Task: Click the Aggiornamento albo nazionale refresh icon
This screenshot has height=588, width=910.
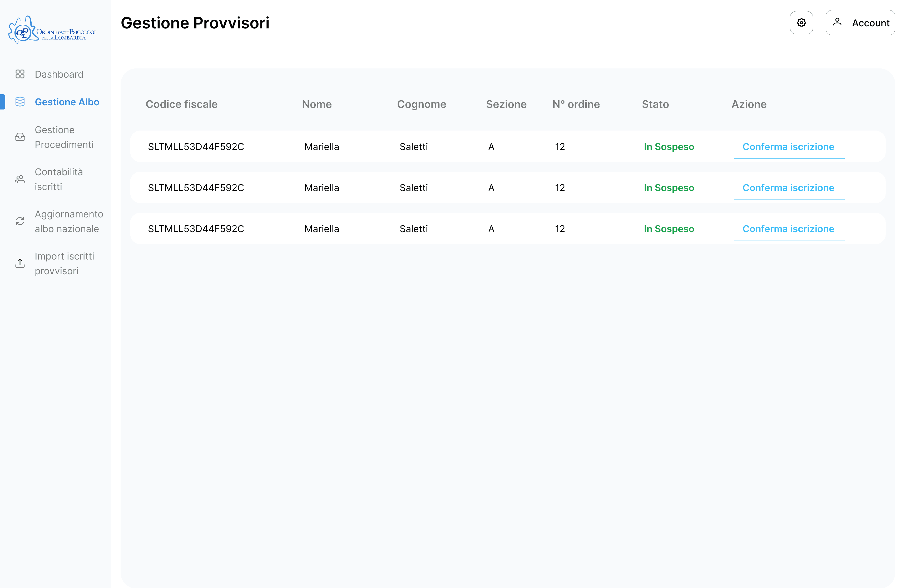Action: pyautogui.click(x=20, y=221)
